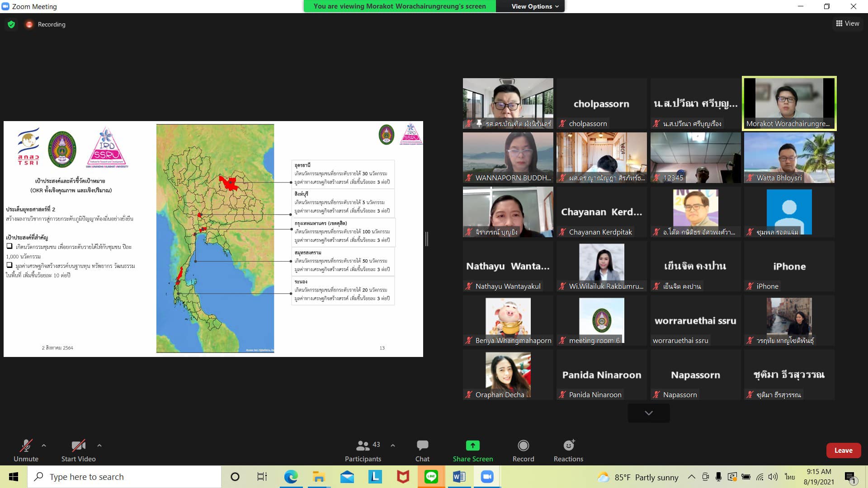Click the green Share Screen icon
Screen dimensions: 868x488
pos(472,446)
